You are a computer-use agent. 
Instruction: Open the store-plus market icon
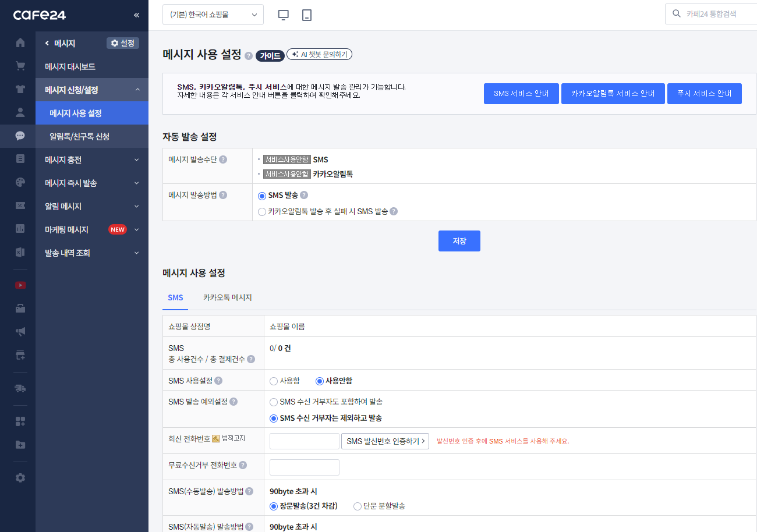coord(20,355)
